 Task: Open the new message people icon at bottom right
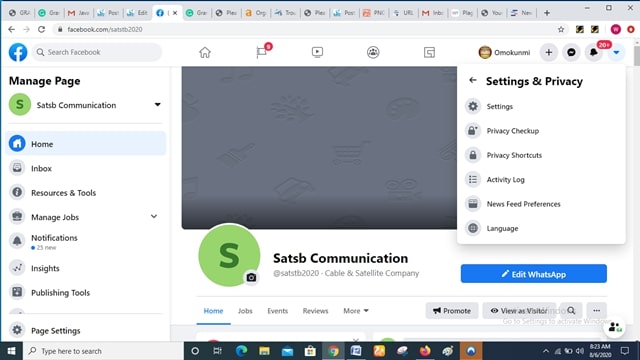tap(615, 327)
